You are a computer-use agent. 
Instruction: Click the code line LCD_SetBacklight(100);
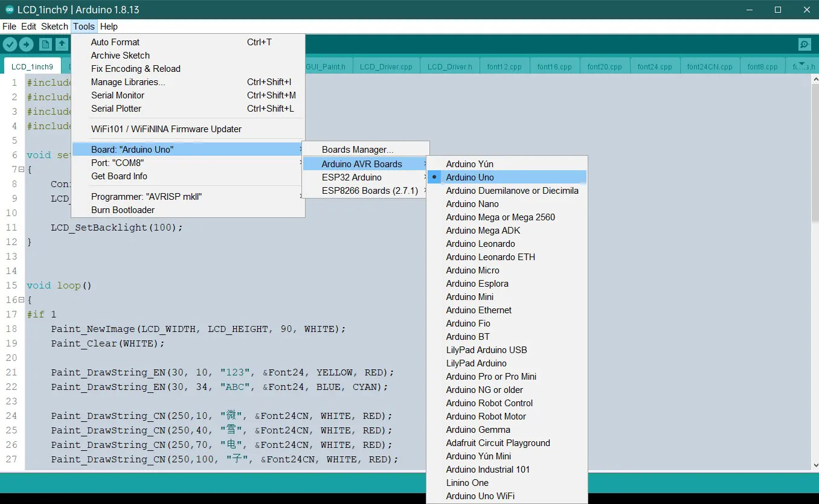[117, 228]
